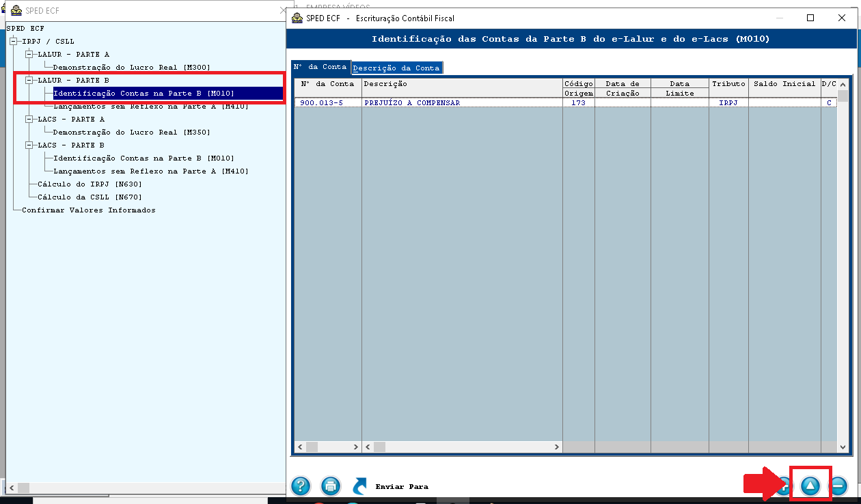Select Identificação Contas na Parte B under LACS
The image size is (861, 504).
coord(144,158)
